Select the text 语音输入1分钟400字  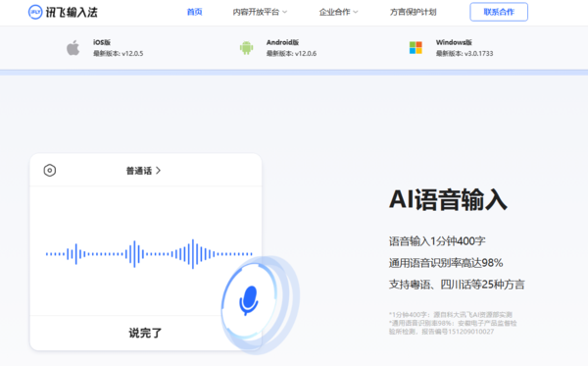point(437,241)
